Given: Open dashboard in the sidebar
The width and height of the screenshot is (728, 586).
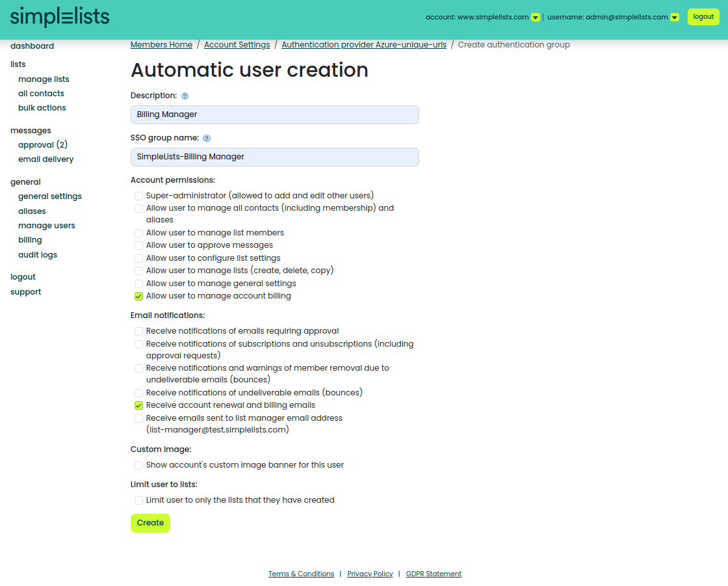Looking at the screenshot, I should tap(32, 46).
